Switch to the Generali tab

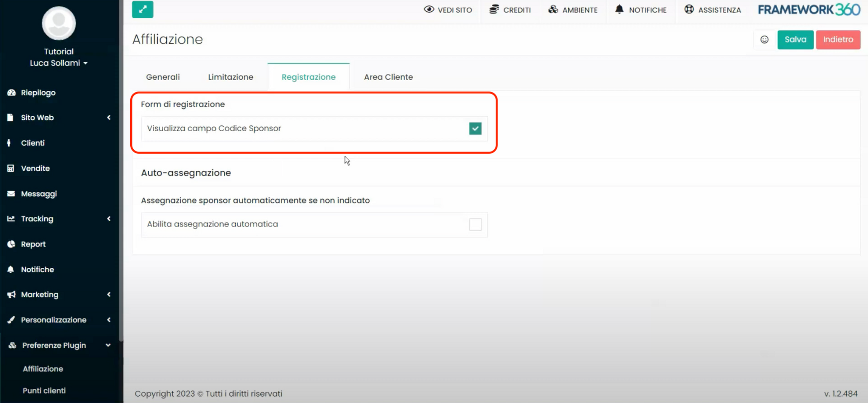163,77
